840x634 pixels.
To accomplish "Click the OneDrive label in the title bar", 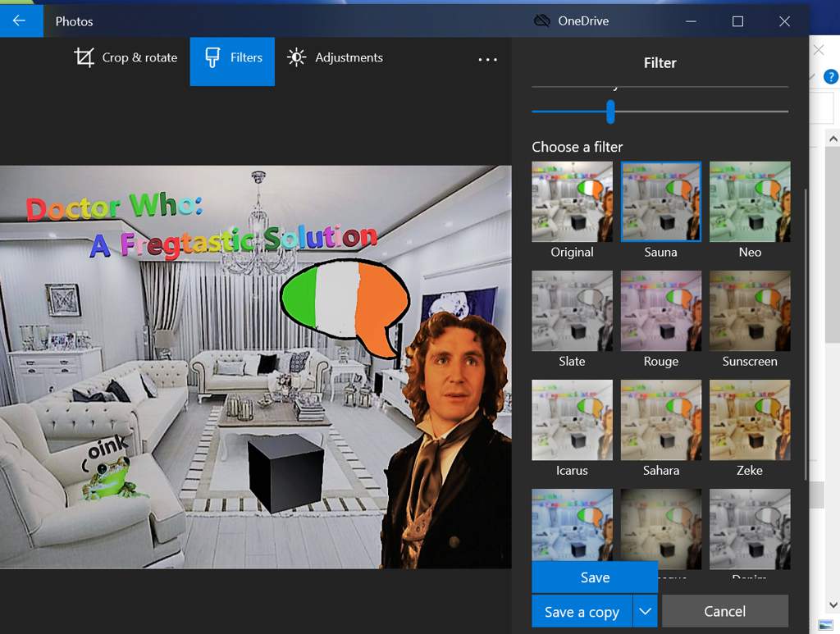I will tap(583, 21).
